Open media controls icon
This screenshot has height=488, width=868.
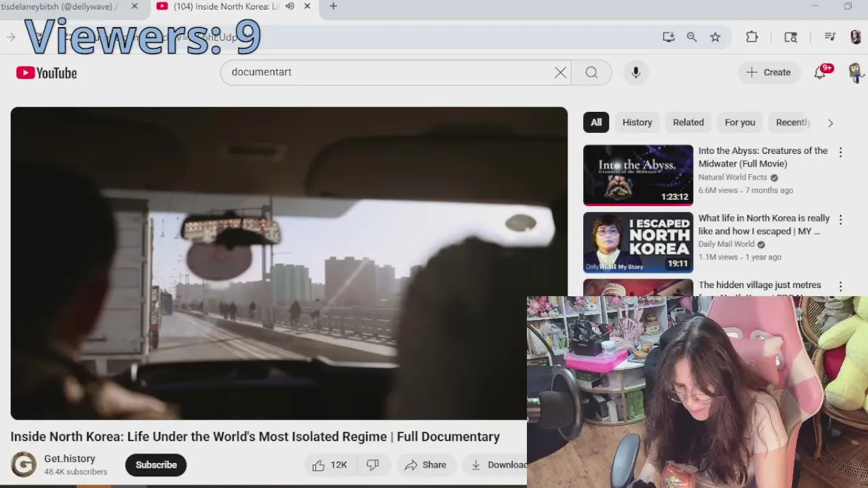(x=829, y=37)
